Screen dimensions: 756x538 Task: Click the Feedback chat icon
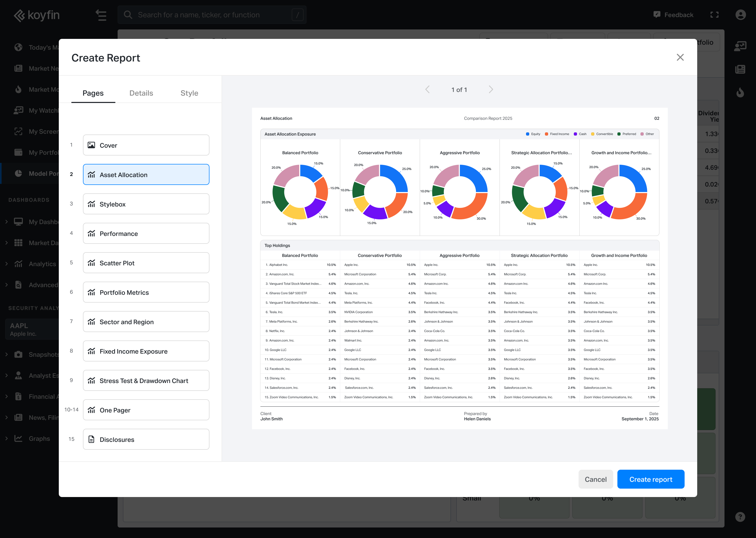[x=657, y=14]
